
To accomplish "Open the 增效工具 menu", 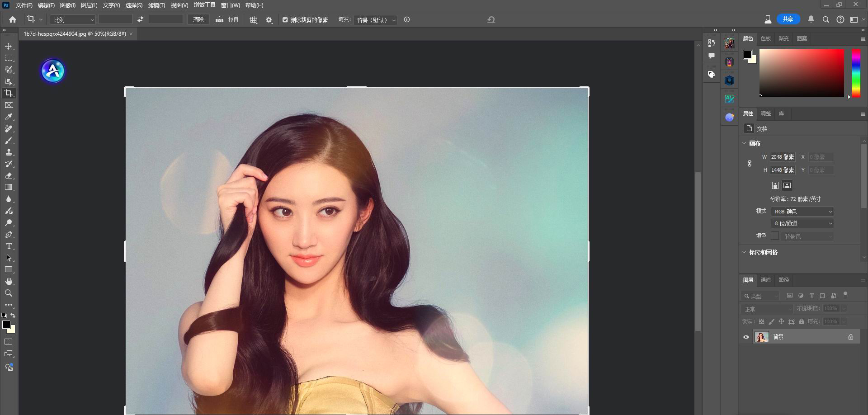I will coord(205,5).
